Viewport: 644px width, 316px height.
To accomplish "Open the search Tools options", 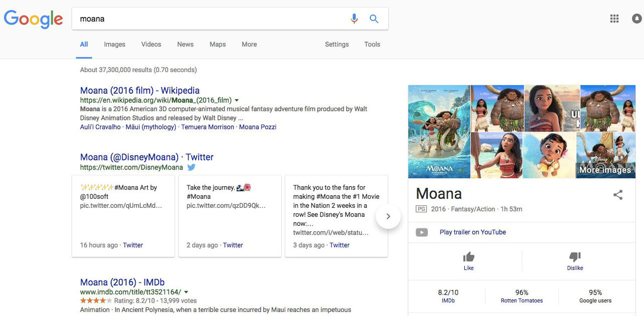I will 372,44.
